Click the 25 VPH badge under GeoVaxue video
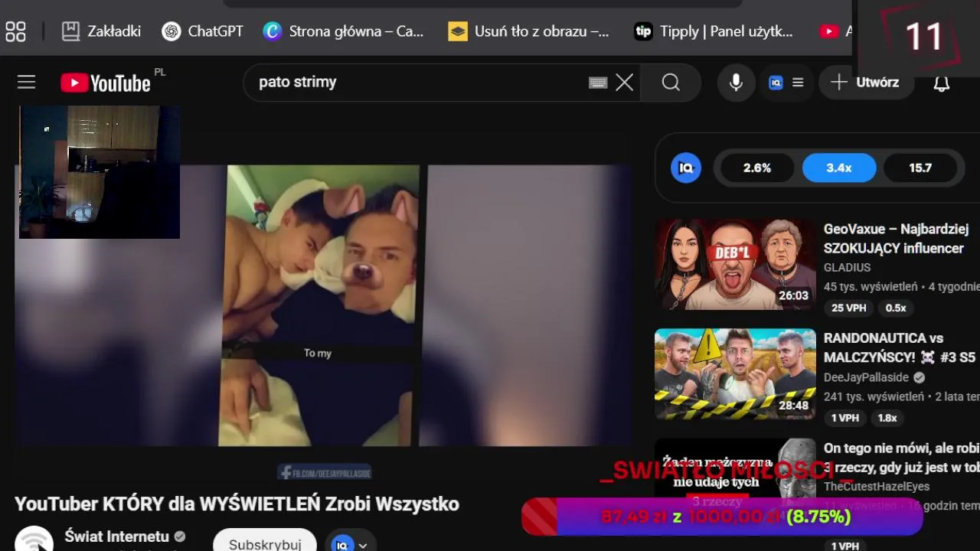This screenshot has height=551, width=980. pyautogui.click(x=848, y=308)
